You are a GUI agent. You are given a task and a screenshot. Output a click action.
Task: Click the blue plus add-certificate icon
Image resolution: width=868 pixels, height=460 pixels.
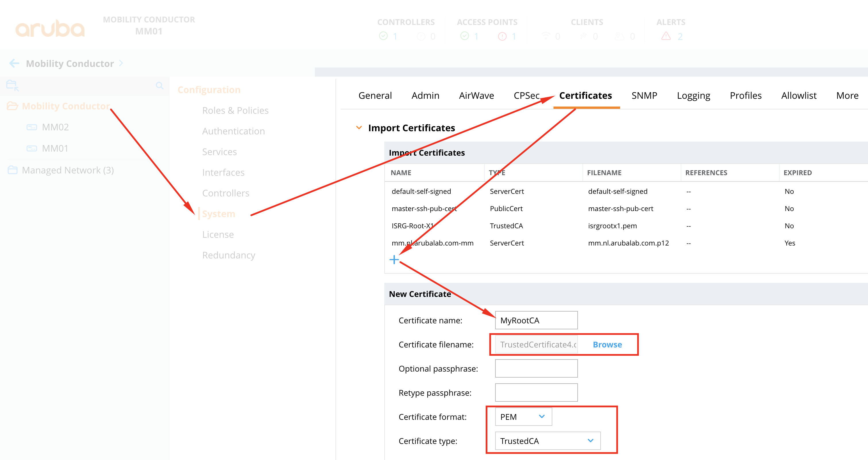[x=394, y=260]
